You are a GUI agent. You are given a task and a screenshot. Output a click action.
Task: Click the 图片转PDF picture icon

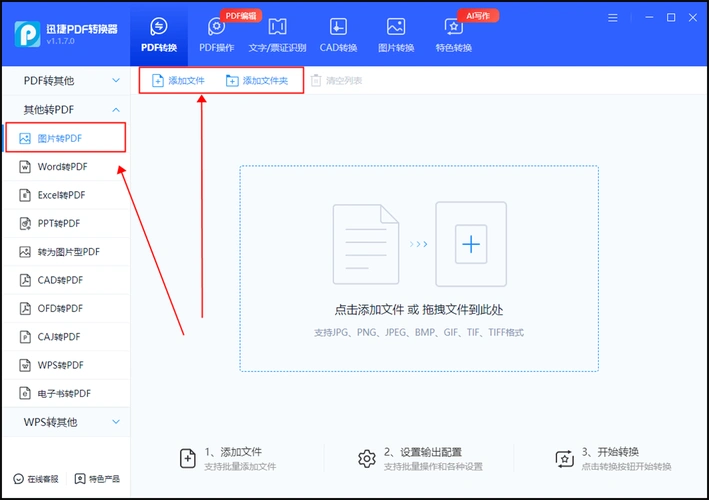click(25, 138)
